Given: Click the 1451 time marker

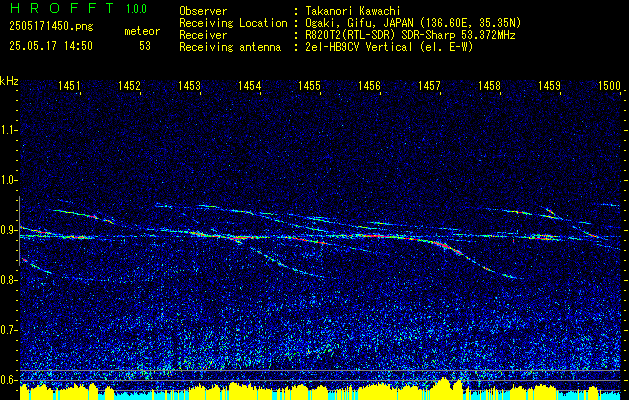Looking at the screenshot, I should click(69, 85).
